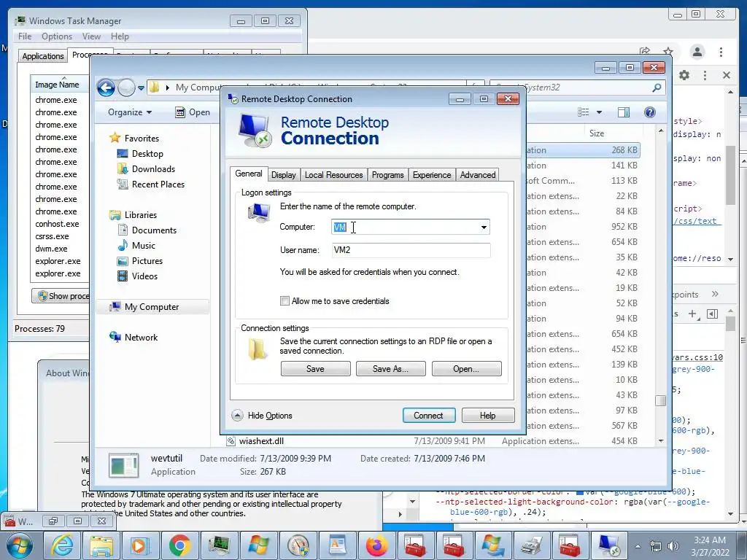Save the current connection settings
Screen dimensions: 747x560
pyautogui.click(x=315, y=368)
